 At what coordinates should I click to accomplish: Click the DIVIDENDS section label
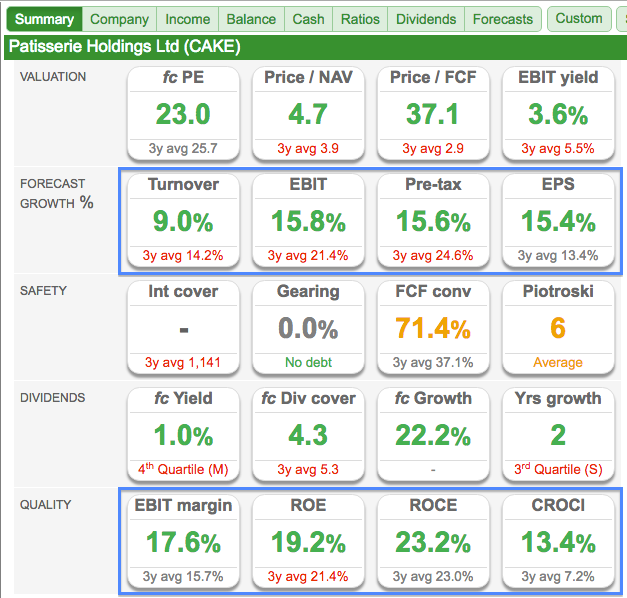pyautogui.click(x=52, y=398)
